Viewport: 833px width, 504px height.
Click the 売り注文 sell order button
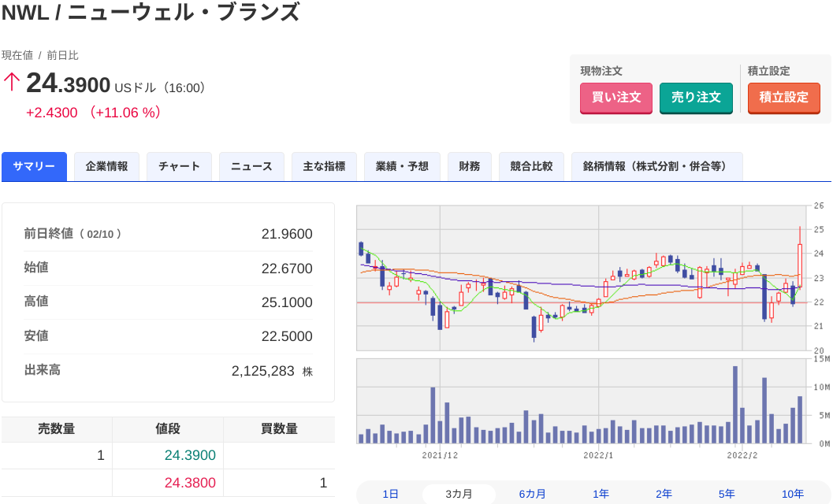[x=696, y=98]
